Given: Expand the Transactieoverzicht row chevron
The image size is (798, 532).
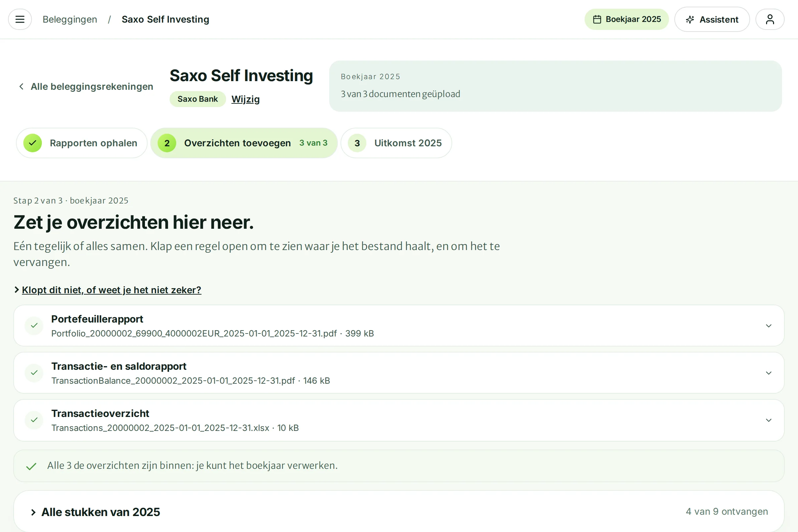Looking at the screenshot, I should 768,420.
